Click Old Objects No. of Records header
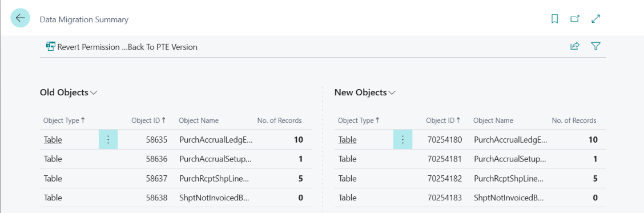 click(279, 120)
